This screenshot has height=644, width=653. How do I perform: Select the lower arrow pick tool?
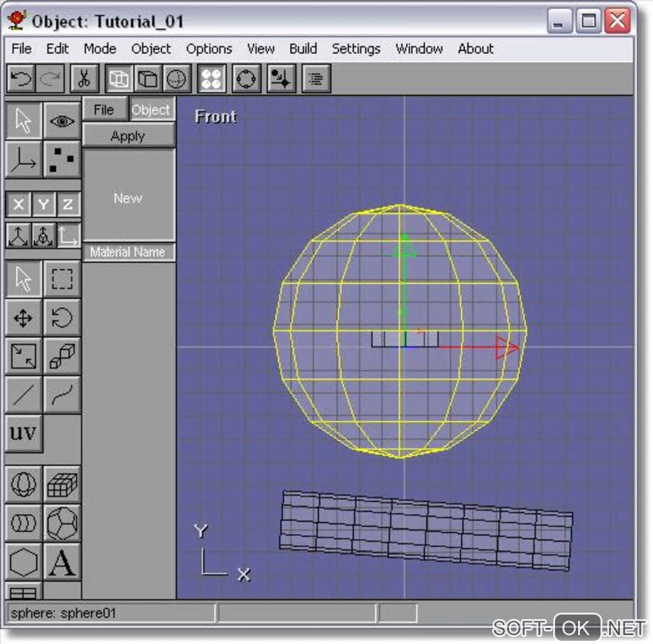coord(24,279)
